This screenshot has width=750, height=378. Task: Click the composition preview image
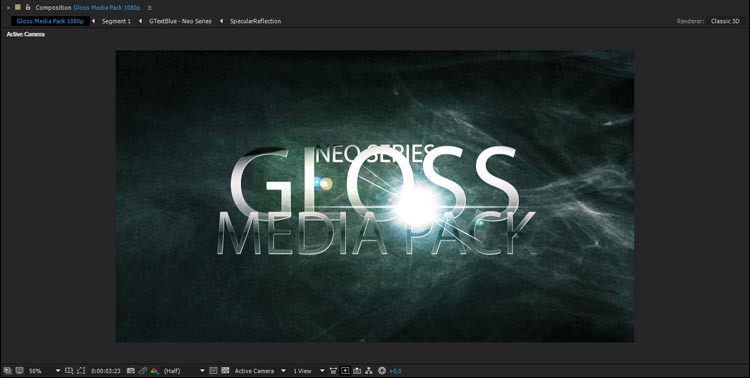[375, 196]
